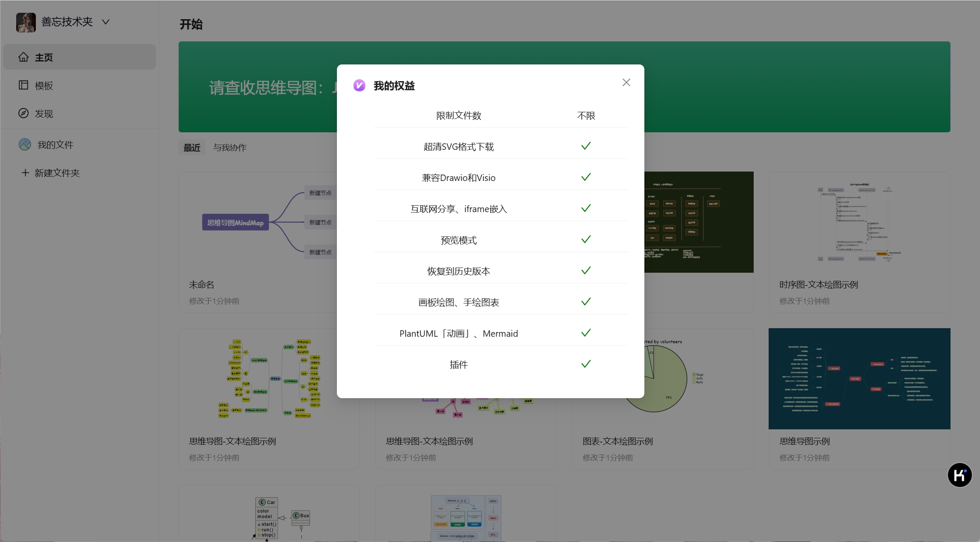The height and width of the screenshot is (542, 980).
Task: Click the 思维导图示例 file title
Action: click(x=804, y=441)
